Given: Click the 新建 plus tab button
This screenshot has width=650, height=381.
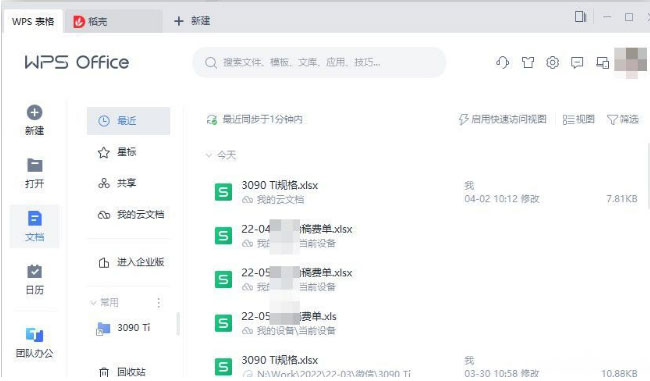Looking at the screenshot, I should [x=192, y=21].
